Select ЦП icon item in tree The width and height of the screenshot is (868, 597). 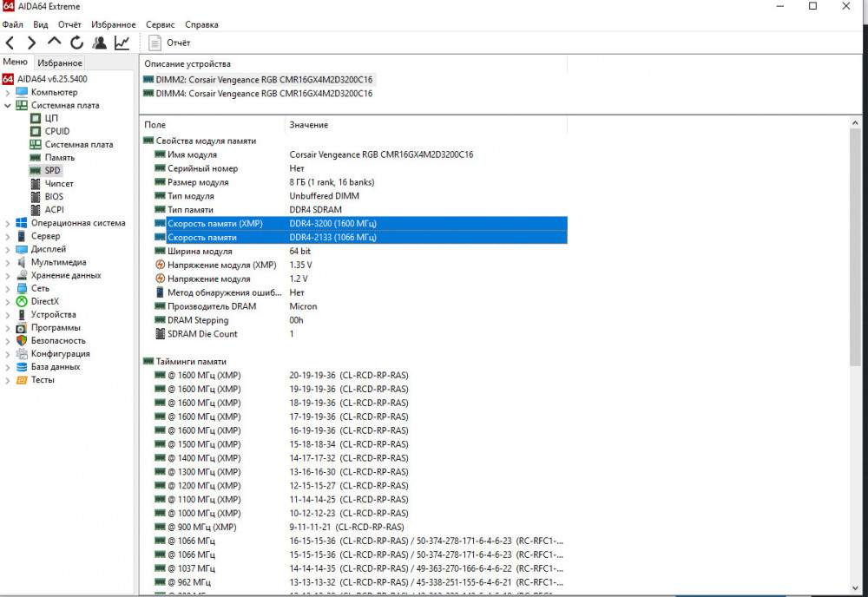(x=36, y=118)
